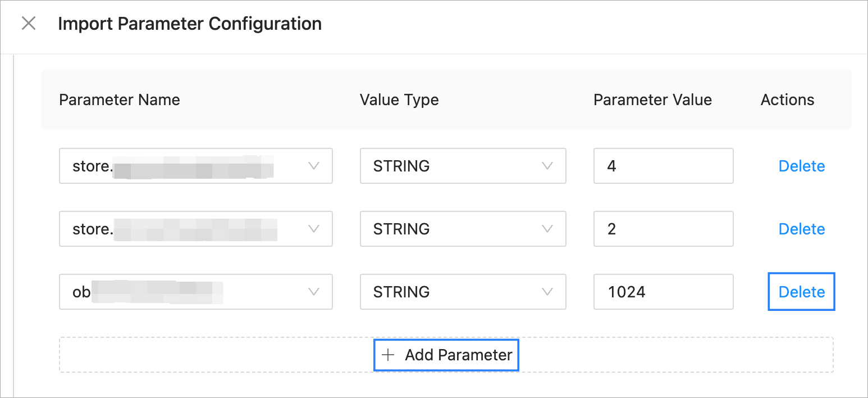Image resolution: width=868 pixels, height=398 pixels.
Task: Close the Import Parameter Configuration panel
Action: [x=28, y=24]
